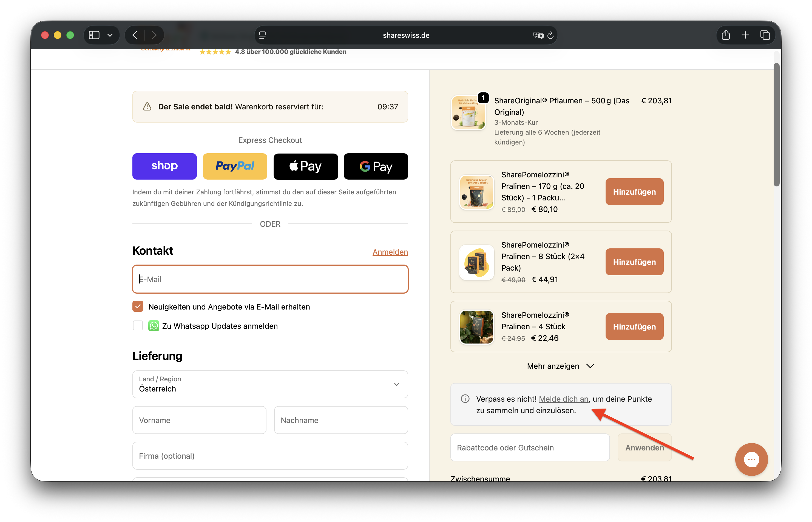Click the page vertical scrollbar
This screenshot has height=522, width=812.
(776, 125)
